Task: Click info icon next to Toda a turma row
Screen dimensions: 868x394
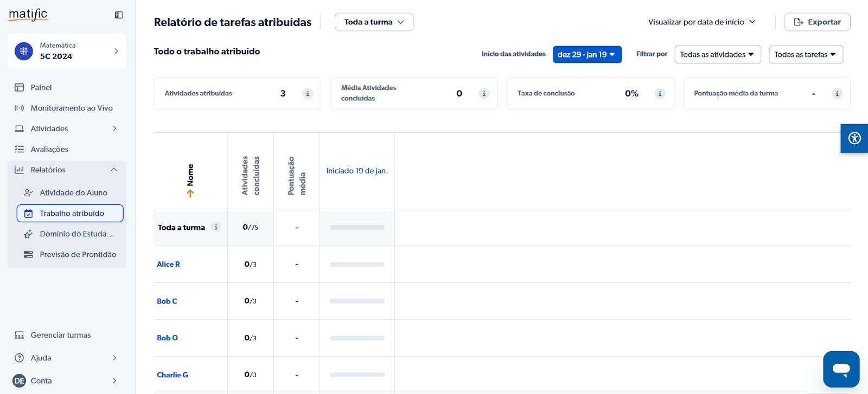Action: coord(216,227)
